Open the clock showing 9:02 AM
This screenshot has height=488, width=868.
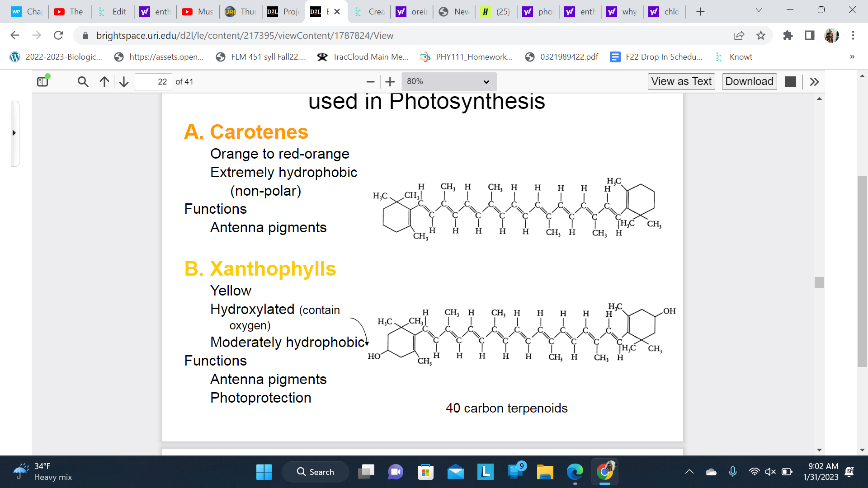point(821,472)
